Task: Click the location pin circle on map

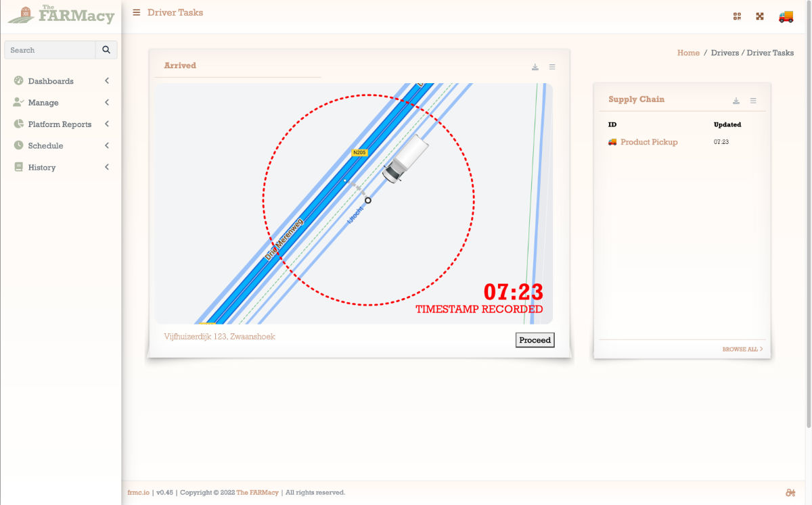Action: pyautogui.click(x=368, y=200)
